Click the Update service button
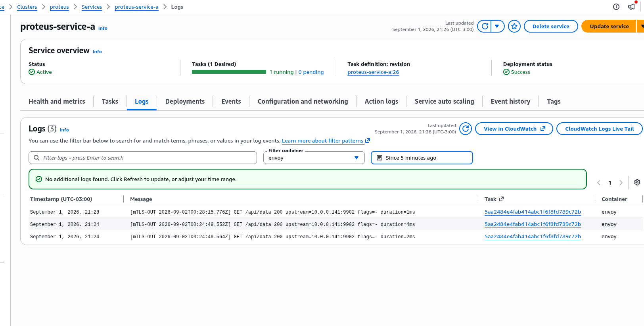Image resolution: width=644 pixels, height=326 pixels. click(x=609, y=26)
